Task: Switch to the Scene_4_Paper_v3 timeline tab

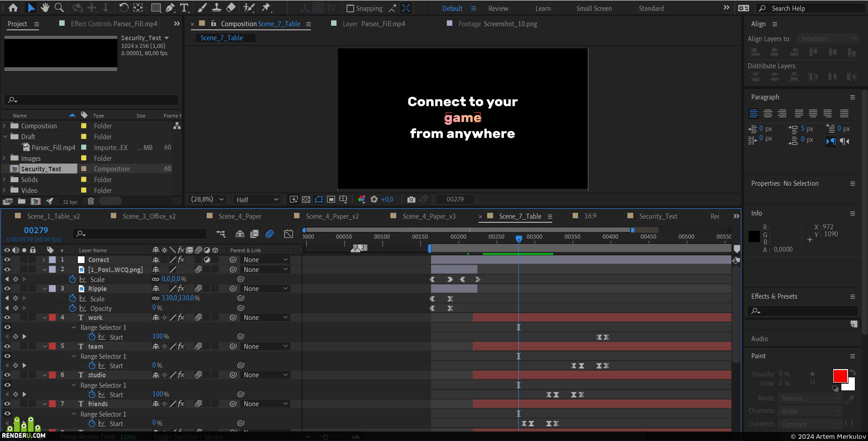Action: click(x=429, y=216)
